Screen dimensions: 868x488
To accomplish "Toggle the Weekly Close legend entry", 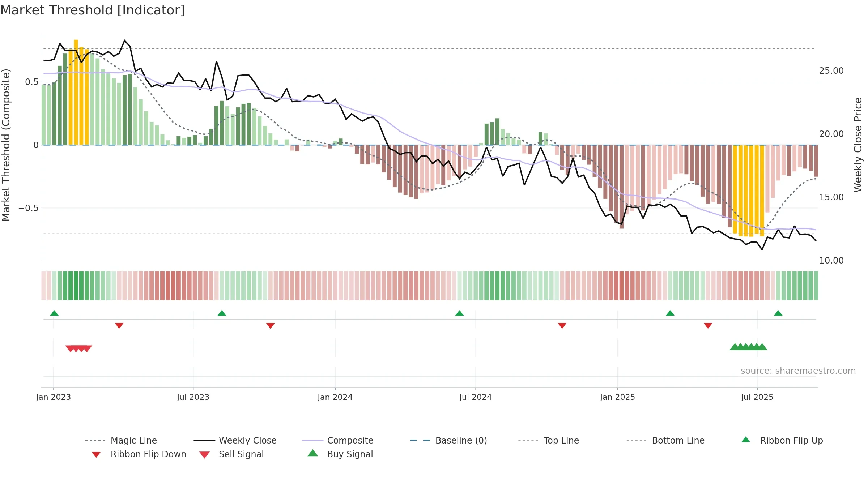I will point(235,440).
